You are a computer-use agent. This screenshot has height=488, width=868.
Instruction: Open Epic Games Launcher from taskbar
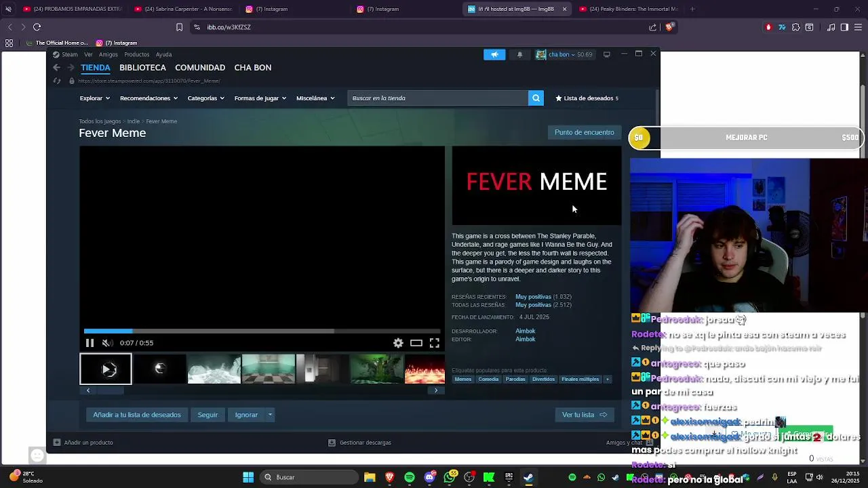(x=509, y=477)
